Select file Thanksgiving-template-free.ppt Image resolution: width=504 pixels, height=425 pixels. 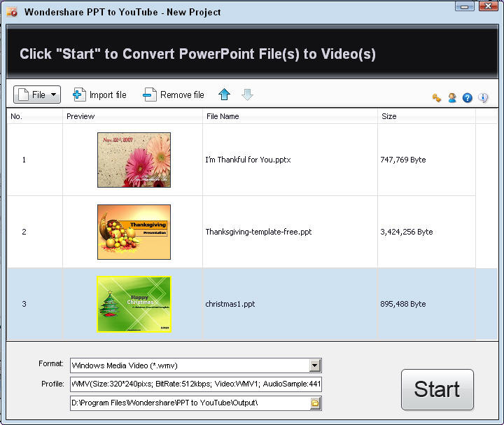coord(258,232)
